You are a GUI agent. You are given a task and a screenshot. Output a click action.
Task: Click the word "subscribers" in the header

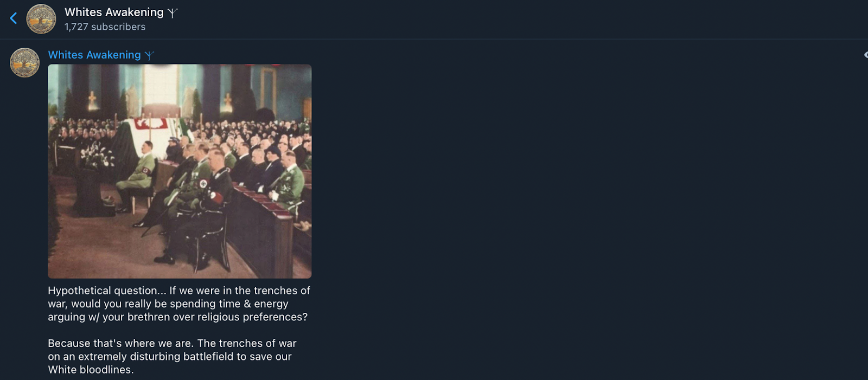(x=118, y=27)
